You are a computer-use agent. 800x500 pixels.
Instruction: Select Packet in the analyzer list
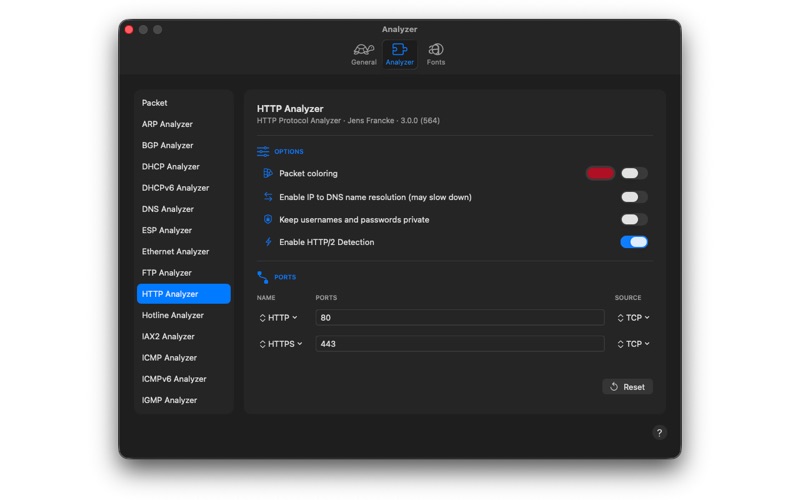click(x=184, y=103)
